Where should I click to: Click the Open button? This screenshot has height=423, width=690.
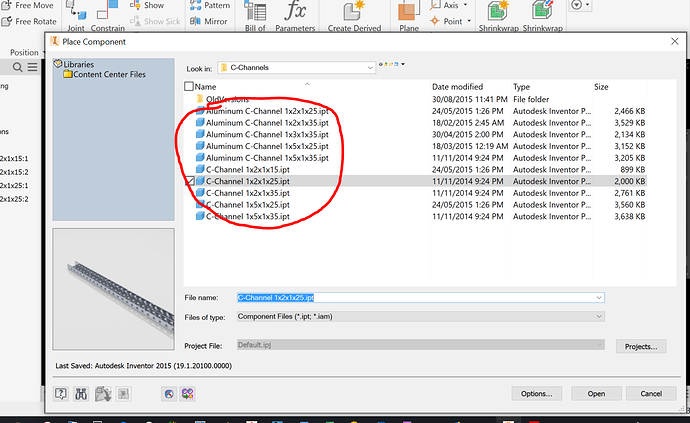coord(596,394)
